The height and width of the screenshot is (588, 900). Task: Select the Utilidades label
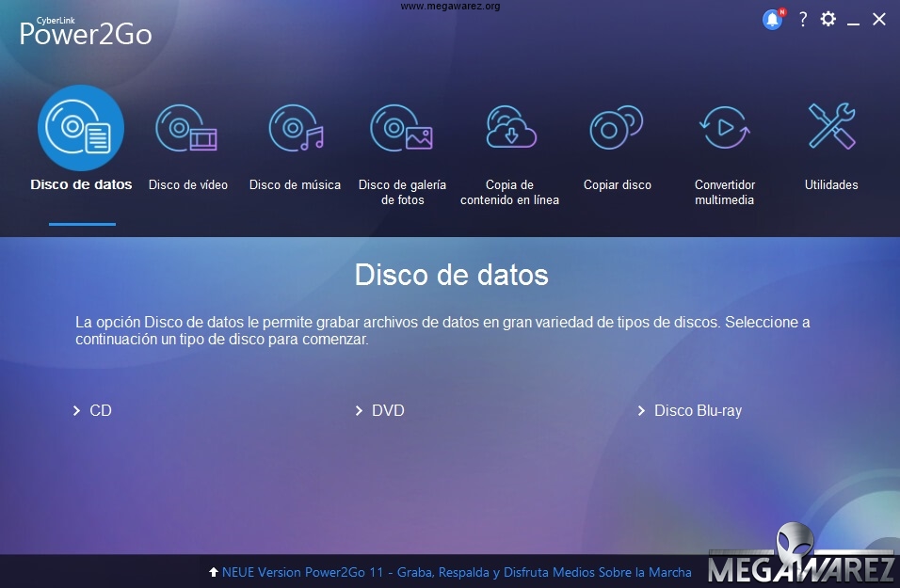(x=831, y=184)
